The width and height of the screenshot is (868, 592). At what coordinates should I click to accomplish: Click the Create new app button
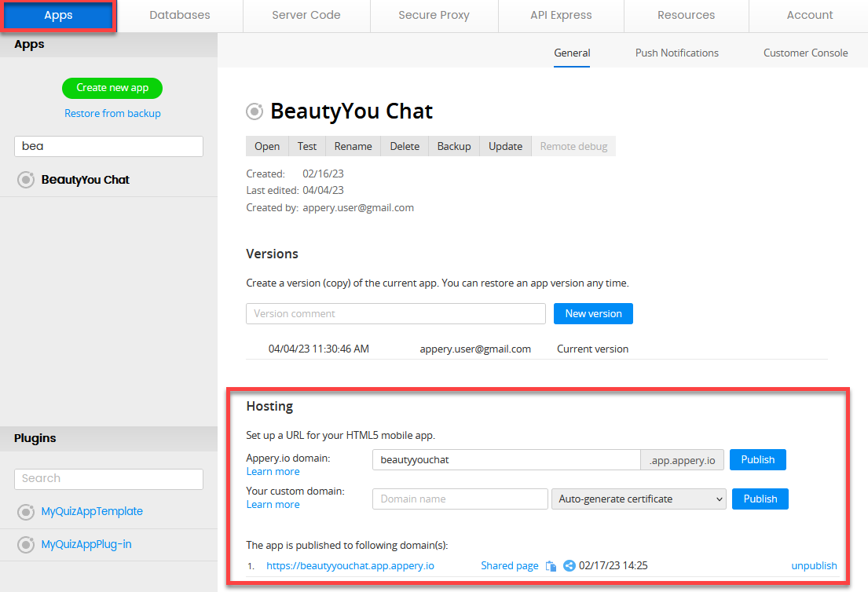coord(112,88)
